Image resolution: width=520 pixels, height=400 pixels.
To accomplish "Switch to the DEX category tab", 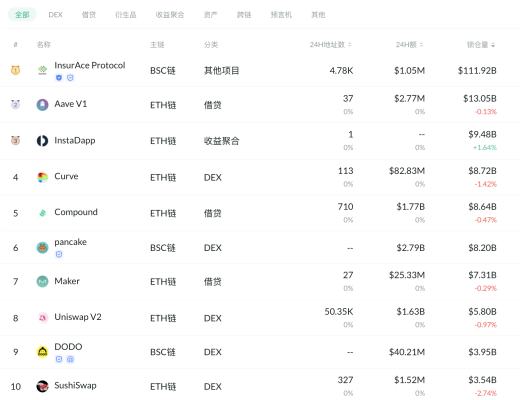I will pyautogui.click(x=55, y=15).
